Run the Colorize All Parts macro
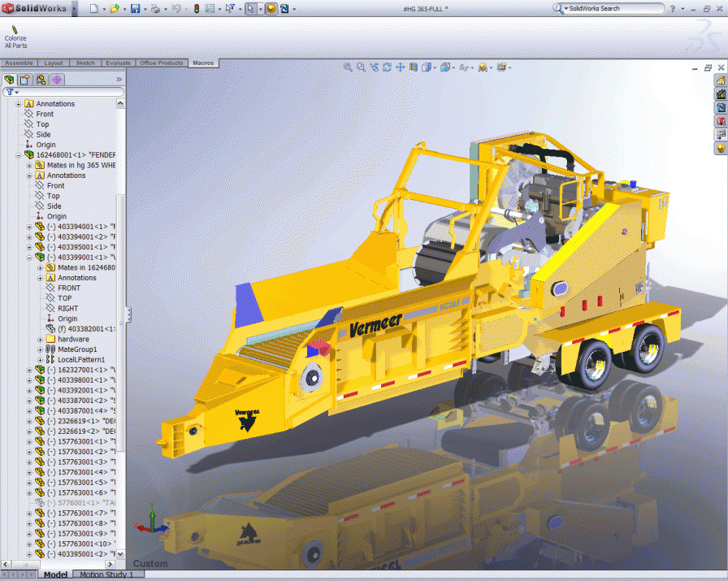This screenshot has width=728, height=581. (15, 33)
